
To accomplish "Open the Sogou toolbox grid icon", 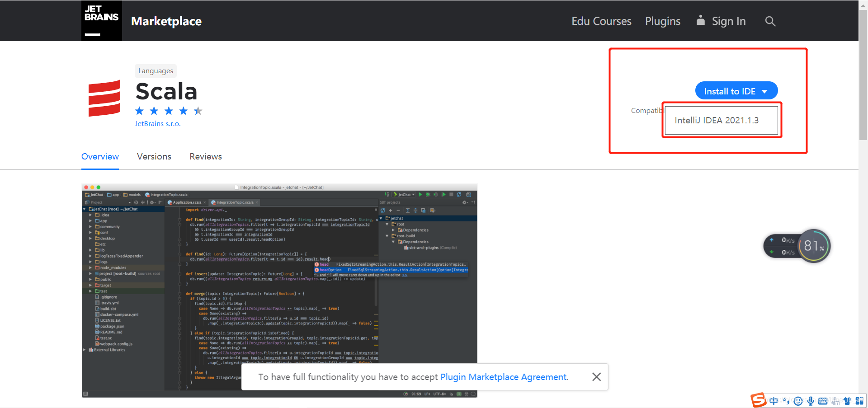I will click(859, 401).
